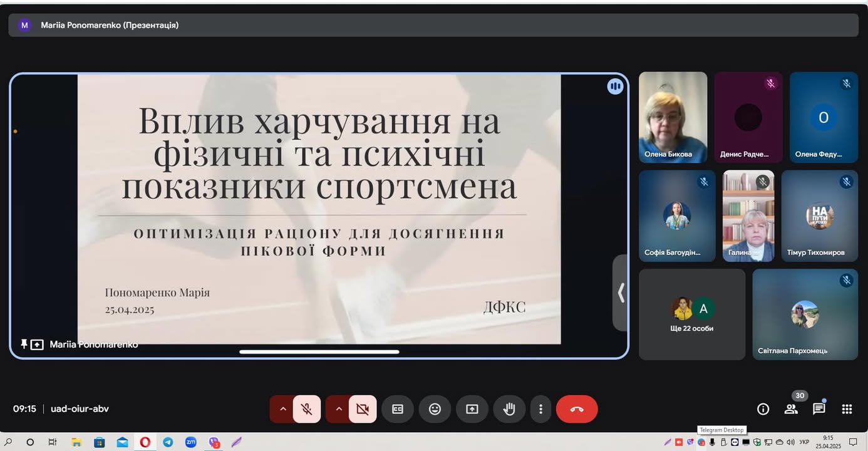The height and width of the screenshot is (451, 868).
Task: Open the emoji reactions button
Action: tap(435, 409)
